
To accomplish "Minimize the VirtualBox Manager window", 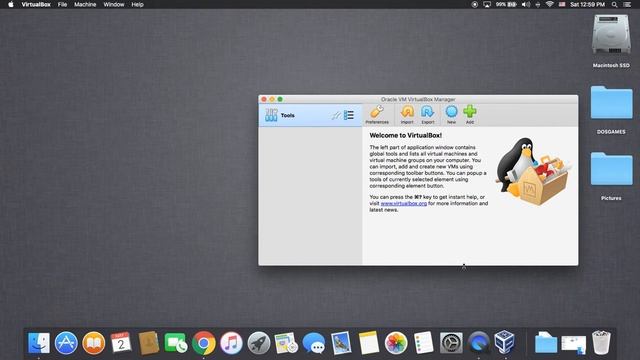I will (272, 99).
